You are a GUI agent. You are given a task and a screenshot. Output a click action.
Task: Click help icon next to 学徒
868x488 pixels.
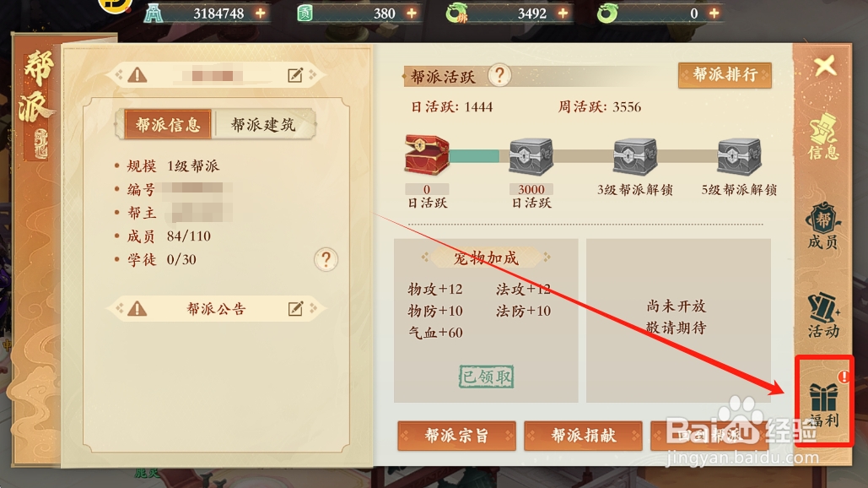(x=326, y=259)
